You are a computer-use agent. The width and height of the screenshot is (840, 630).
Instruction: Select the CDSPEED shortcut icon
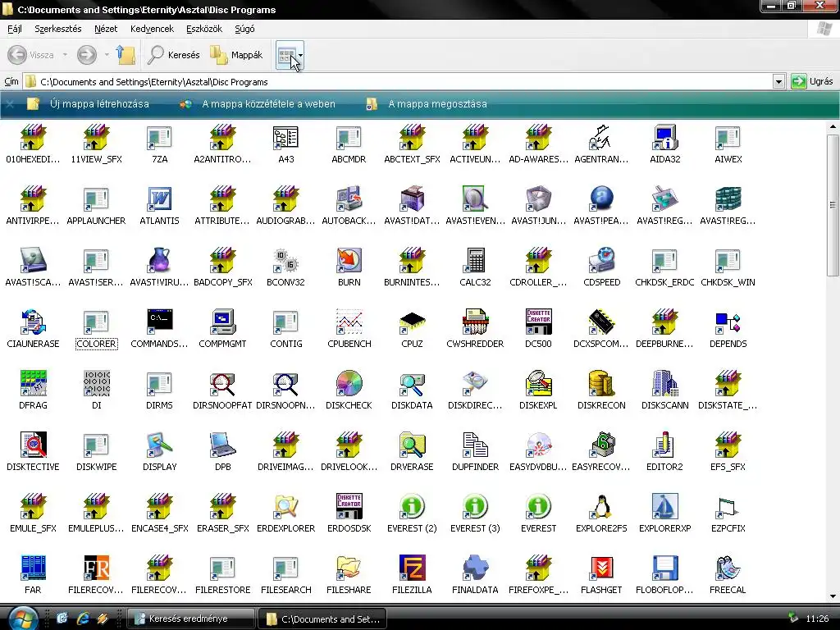[601, 261]
